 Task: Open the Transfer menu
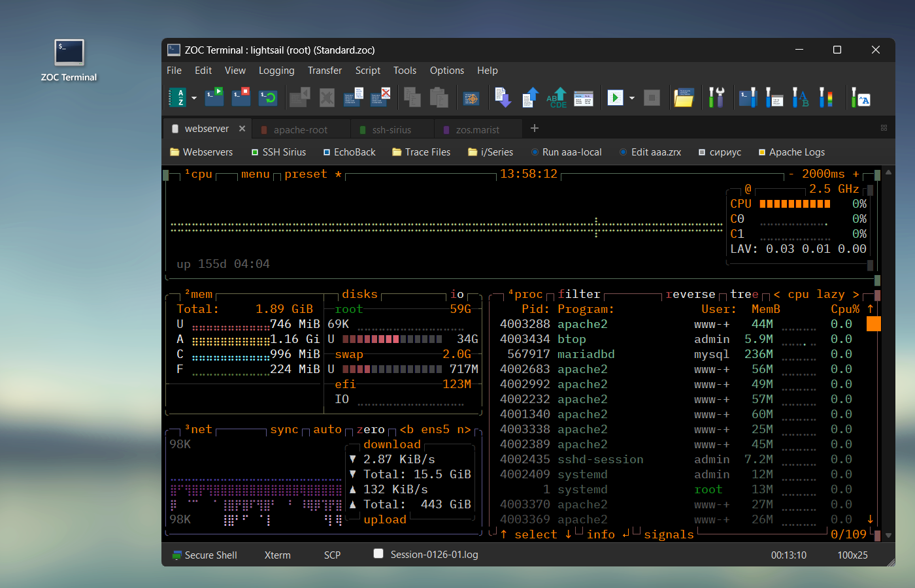pyautogui.click(x=325, y=71)
